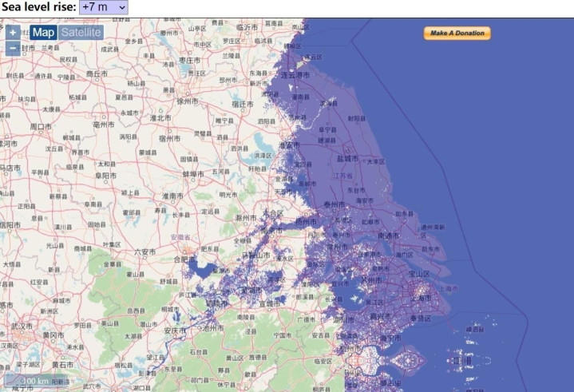Click the 江苏省 province label
The image size is (574, 392).
[x=343, y=176]
